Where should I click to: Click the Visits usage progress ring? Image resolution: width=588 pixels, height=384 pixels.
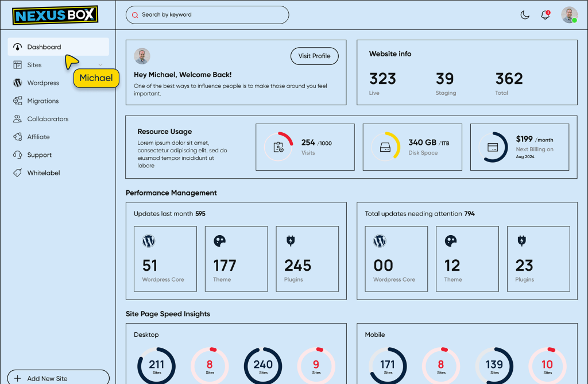pos(278,147)
